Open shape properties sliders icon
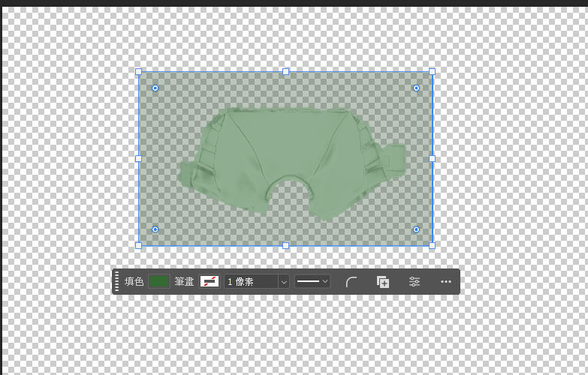Viewport: 588px width, 375px height. 415,282
